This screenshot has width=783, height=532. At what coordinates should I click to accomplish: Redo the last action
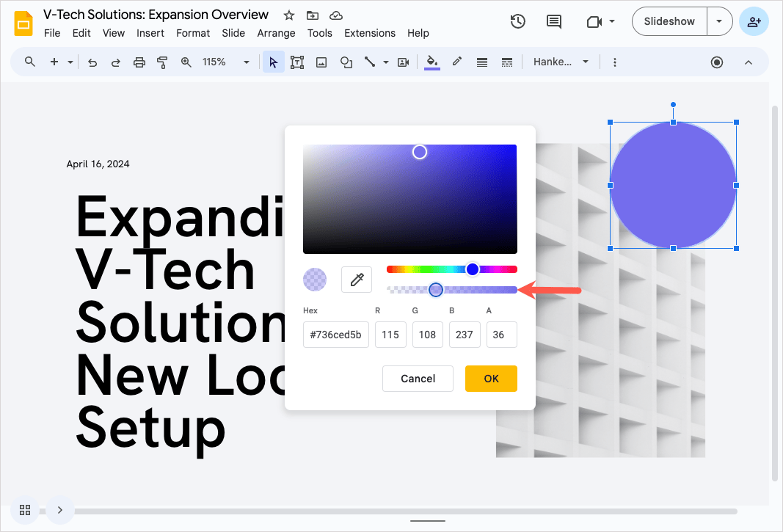click(x=115, y=62)
